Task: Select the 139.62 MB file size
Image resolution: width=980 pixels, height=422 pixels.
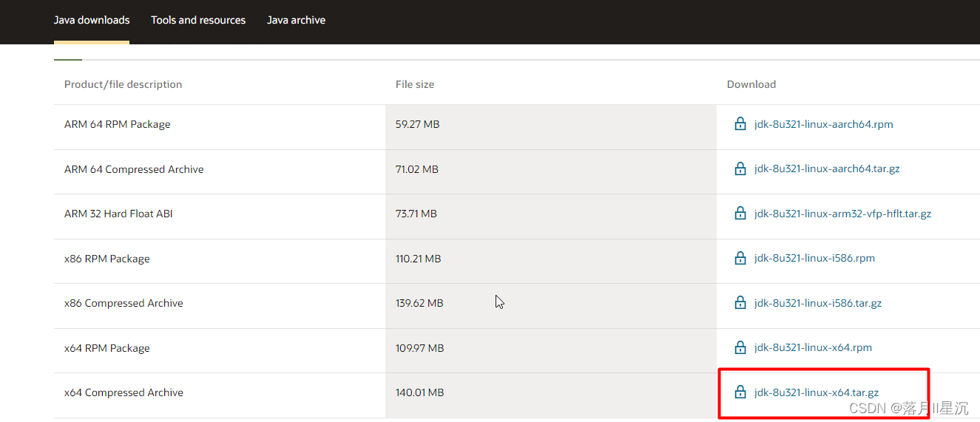Action: tap(419, 303)
